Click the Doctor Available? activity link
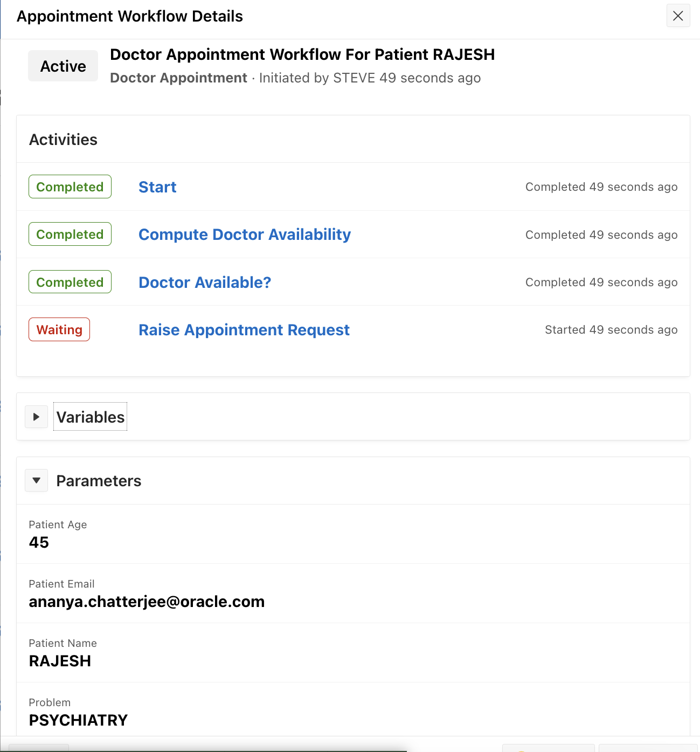The width and height of the screenshot is (700, 752). point(205,282)
